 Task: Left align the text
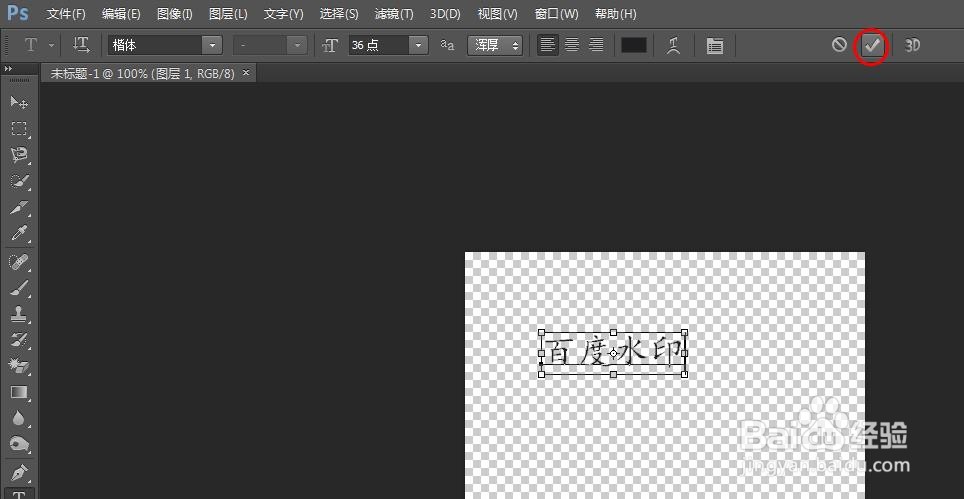point(548,45)
